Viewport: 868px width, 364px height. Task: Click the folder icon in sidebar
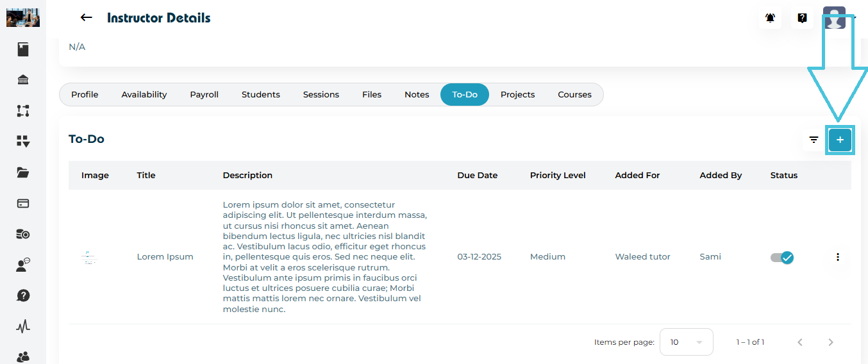pos(23,172)
